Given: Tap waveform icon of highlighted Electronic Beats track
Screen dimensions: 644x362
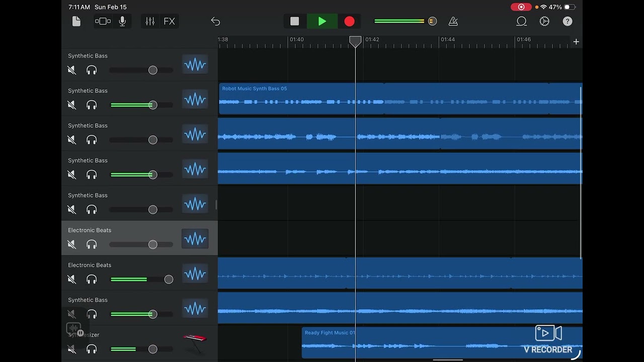Looking at the screenshot, I should pyautogui.click(x=195, y=239).
